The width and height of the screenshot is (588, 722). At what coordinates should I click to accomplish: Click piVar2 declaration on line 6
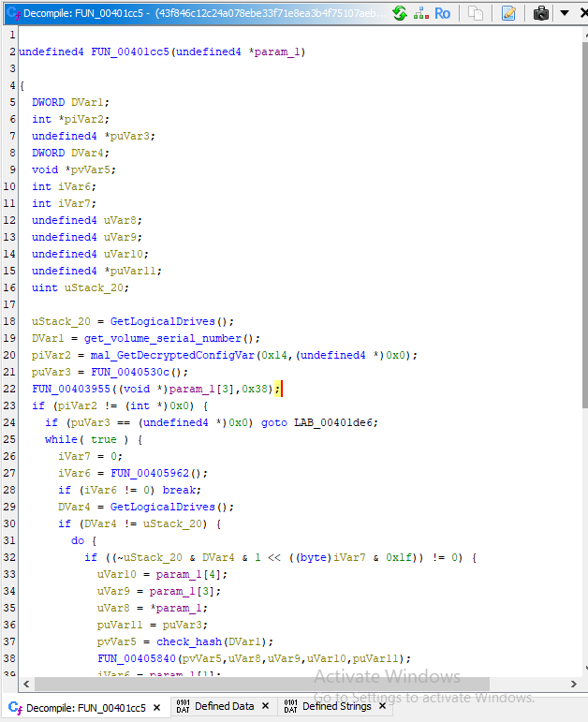[84, 119]
